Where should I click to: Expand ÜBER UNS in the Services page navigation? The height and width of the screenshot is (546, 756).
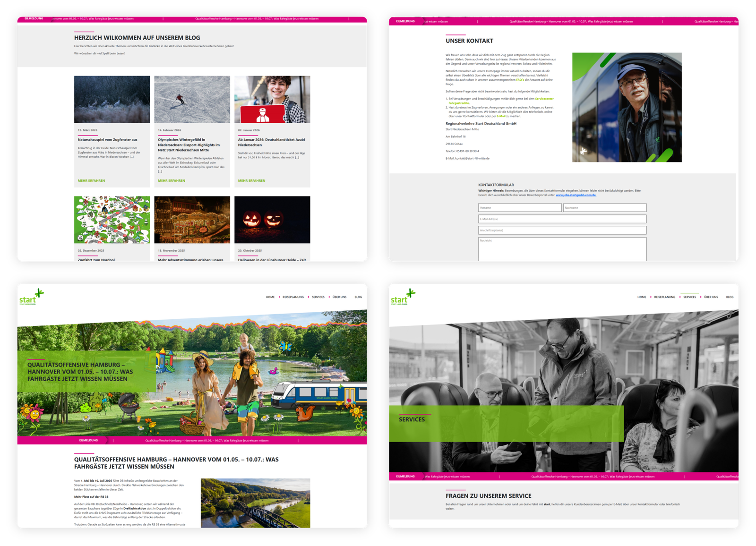pyautogui.click(x=711, y=297)
